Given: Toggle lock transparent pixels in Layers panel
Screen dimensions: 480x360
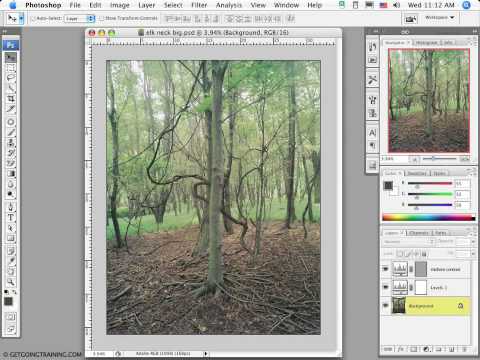Looking at the screenshot, I should [x=401, y=254].
